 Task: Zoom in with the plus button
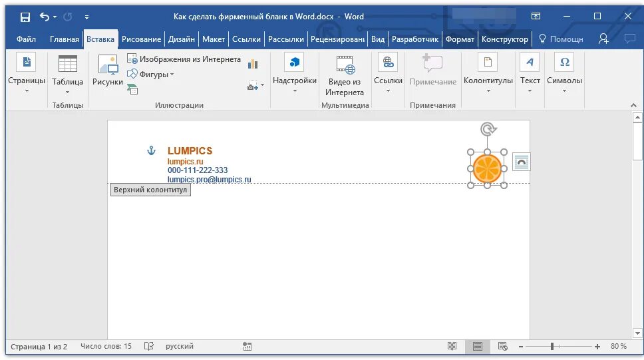[597, 347]
